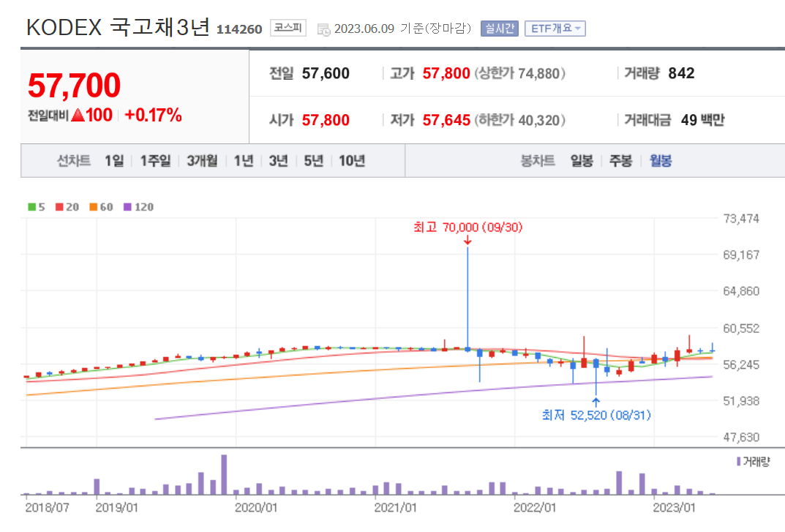The image size is (785, 532).
Task: Click the tallest volume bar before 2020/01
Action: point(224,475)
